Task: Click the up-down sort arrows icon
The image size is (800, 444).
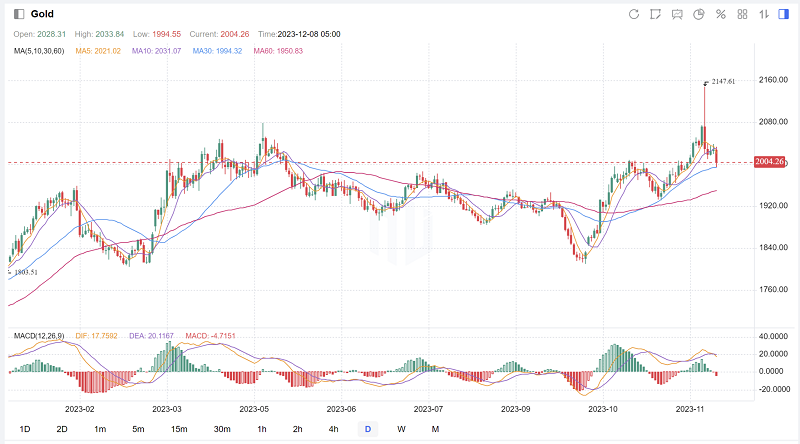Action: [x=764, y=14]
